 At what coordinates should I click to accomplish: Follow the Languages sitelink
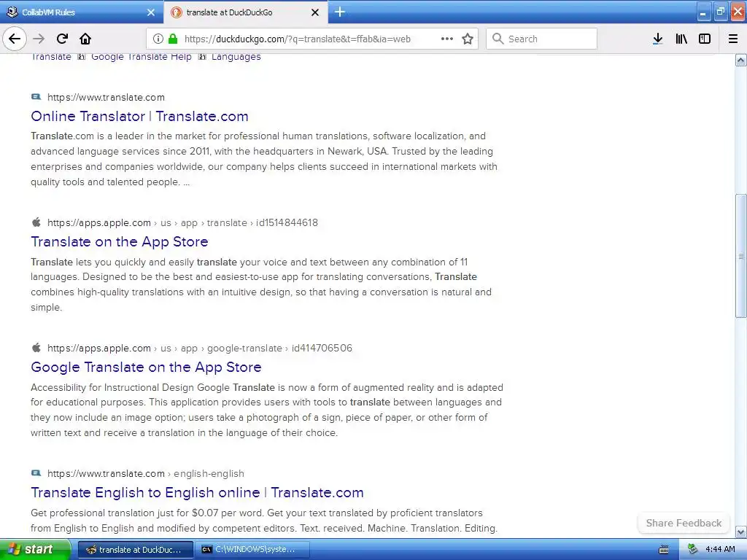[236, 57]
